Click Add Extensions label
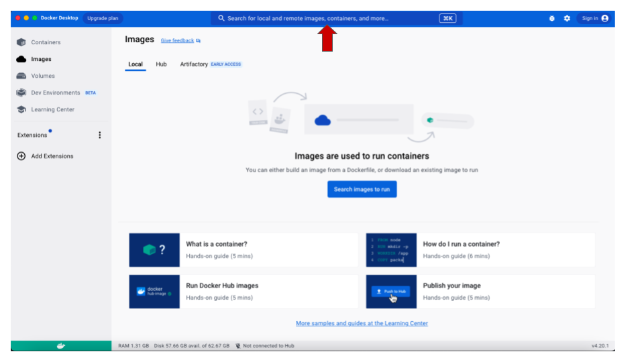 click(x=52, y=156)
